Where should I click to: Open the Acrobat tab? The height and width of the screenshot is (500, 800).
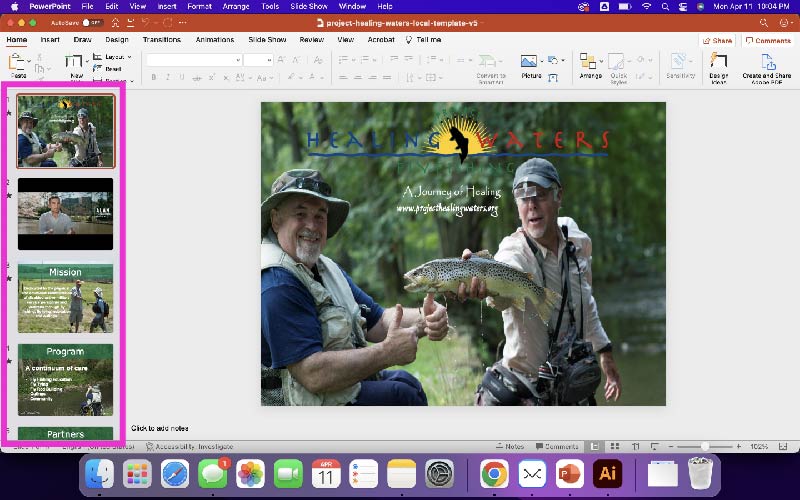pos(381,39)
